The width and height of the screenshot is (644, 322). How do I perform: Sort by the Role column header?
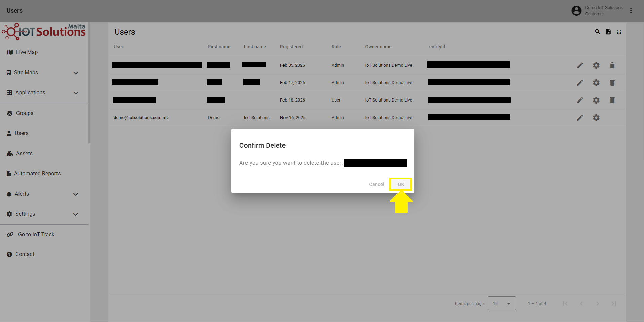coord(336,47)
